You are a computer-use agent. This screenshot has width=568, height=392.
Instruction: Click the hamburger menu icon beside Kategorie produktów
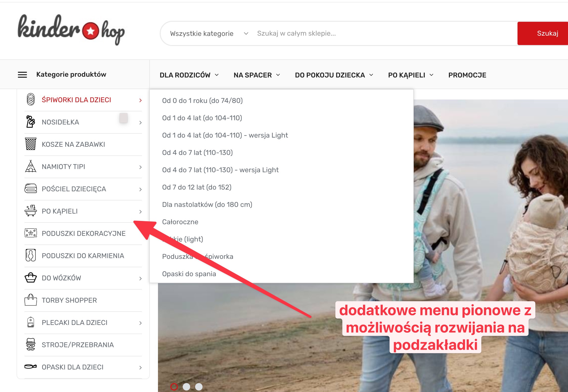click(22, 75)
